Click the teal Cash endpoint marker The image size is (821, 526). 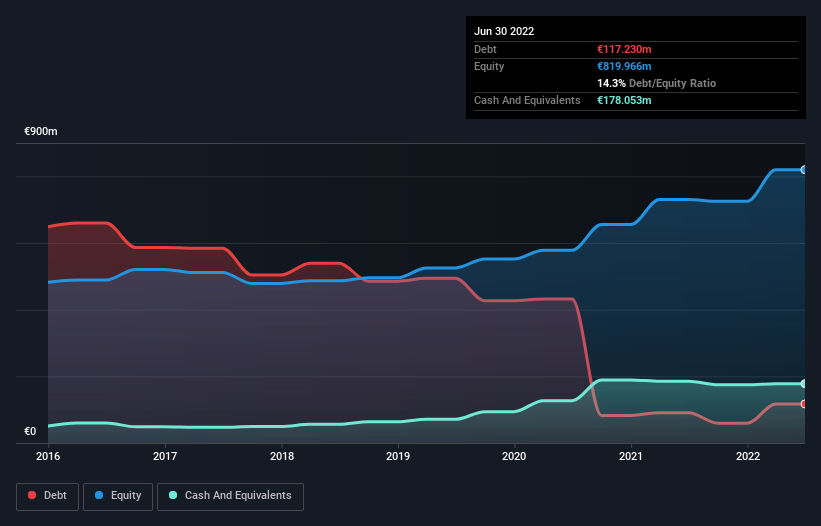804,384
